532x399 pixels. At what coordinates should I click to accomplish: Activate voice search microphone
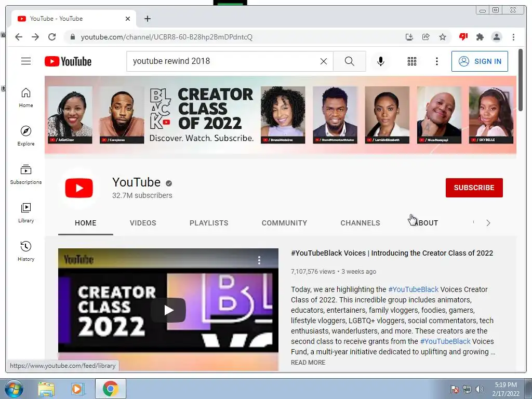[381, 61]
